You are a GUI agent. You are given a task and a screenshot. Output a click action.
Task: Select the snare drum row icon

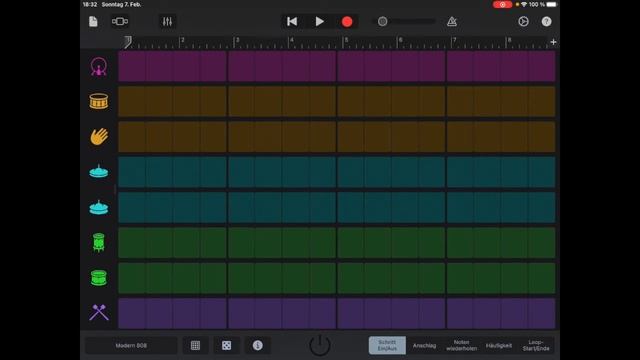[99, 101]
